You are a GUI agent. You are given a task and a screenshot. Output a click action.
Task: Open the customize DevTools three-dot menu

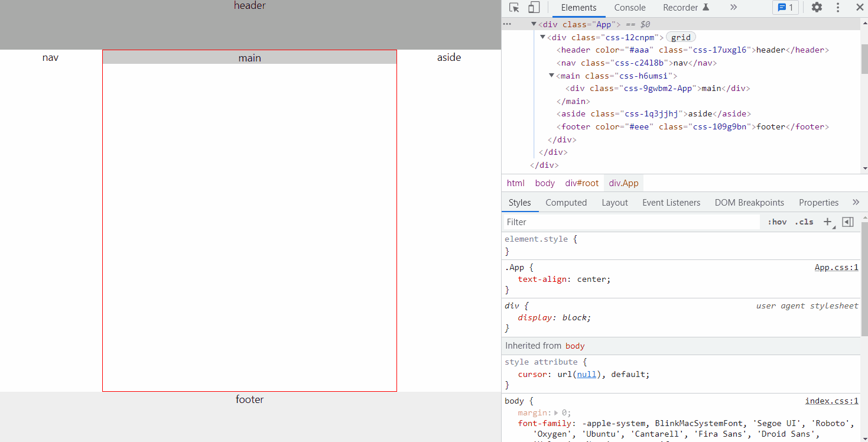[837, 7]
